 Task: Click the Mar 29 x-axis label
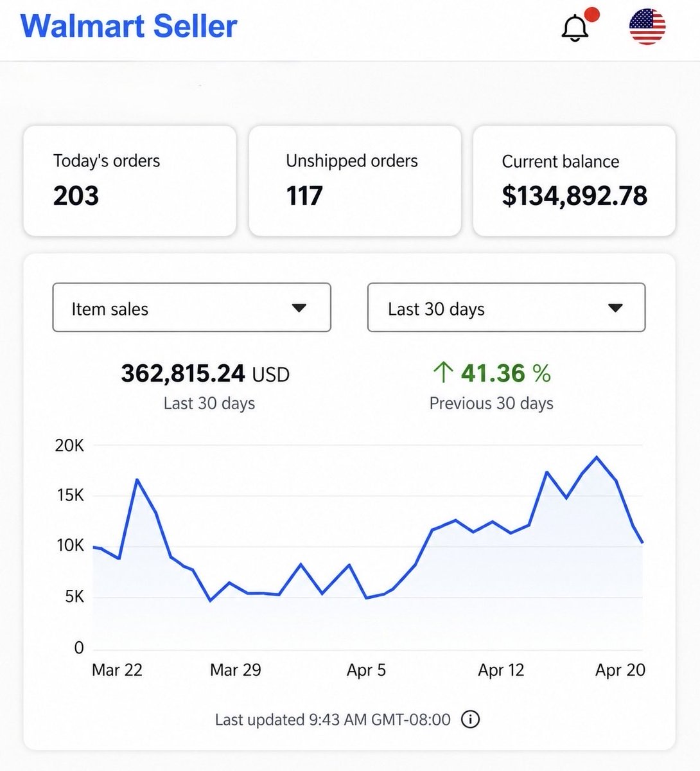click(236, 670)
